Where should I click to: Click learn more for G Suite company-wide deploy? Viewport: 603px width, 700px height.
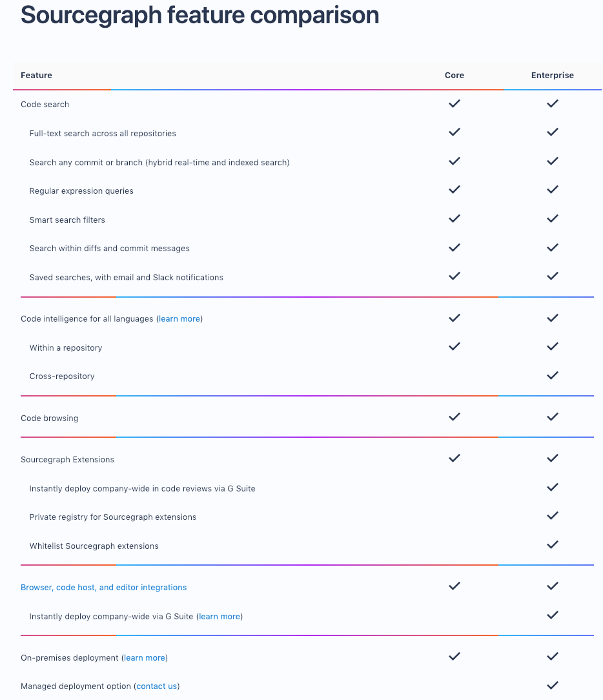(x=220, y=617)
